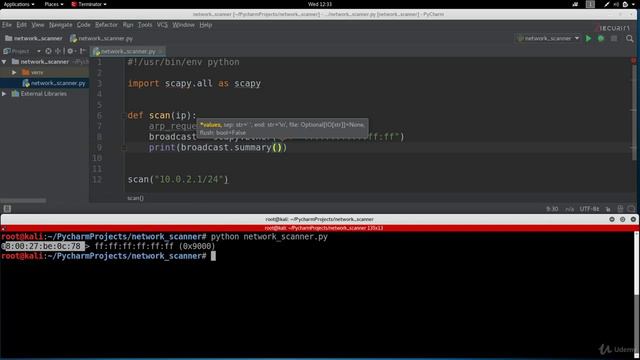Run the network_scanner configuration
Screen dimensions: 640x360
(588, 38)
